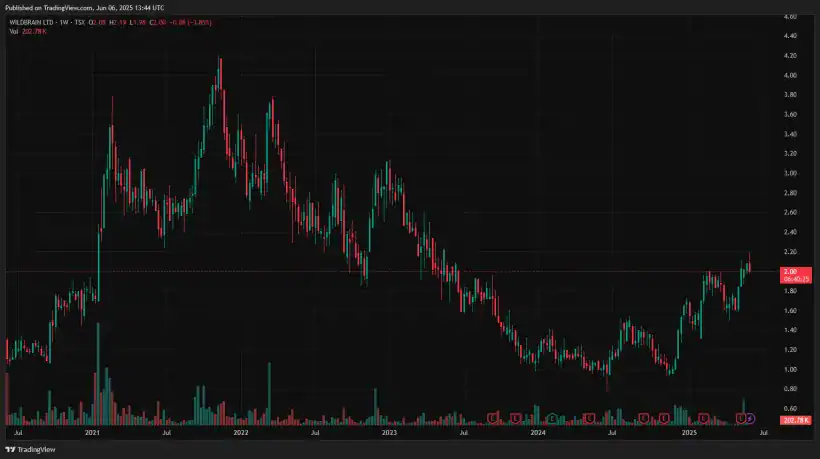Screen dimensions: 820x459
Task: Click the red current price label 2.00
Action: 789,272
